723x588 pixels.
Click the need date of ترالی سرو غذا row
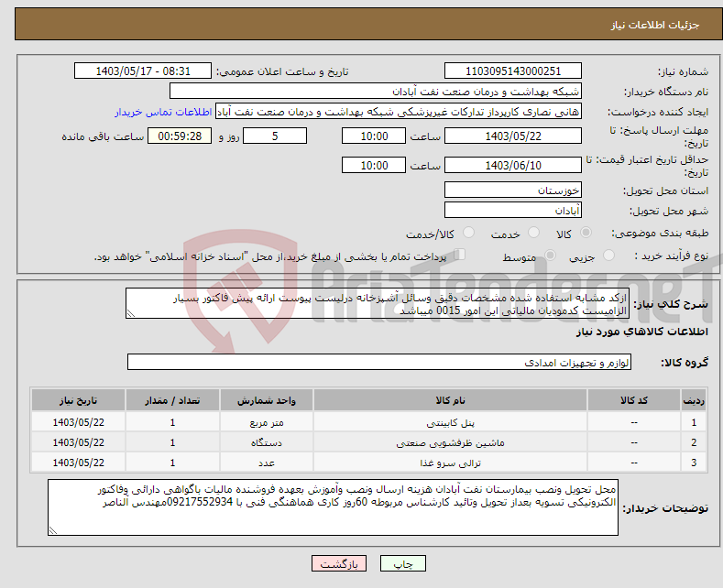point(79,463)
